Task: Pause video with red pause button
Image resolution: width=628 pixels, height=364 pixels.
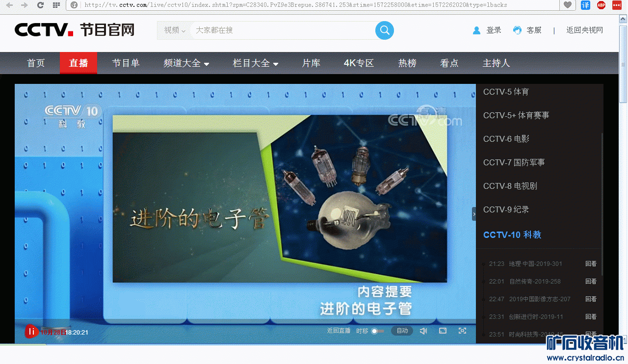Action: (x=31, y=332)
